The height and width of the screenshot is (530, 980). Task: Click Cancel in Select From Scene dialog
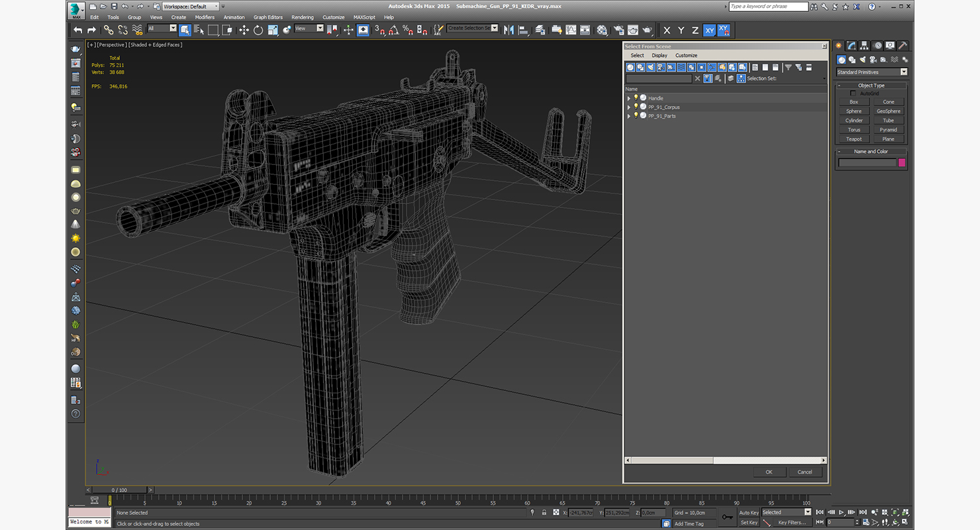(x=805, y=472)
